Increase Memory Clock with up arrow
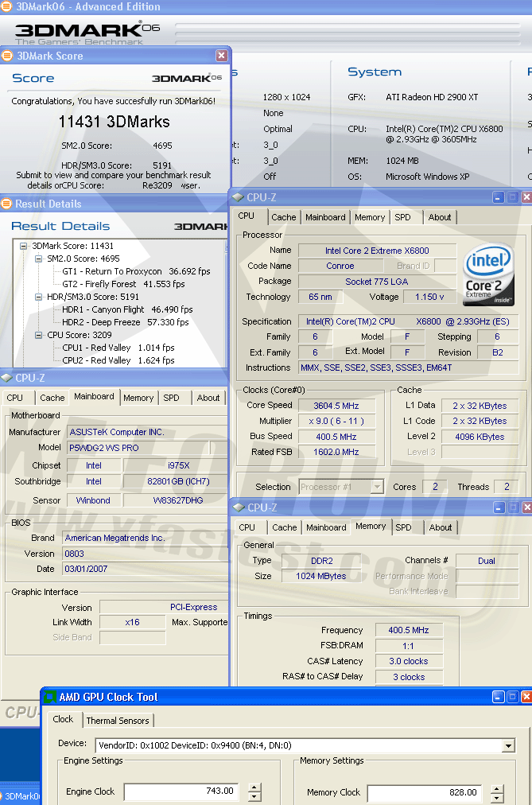The width and height of the screenshot is (532, 805). click(496, 788)
